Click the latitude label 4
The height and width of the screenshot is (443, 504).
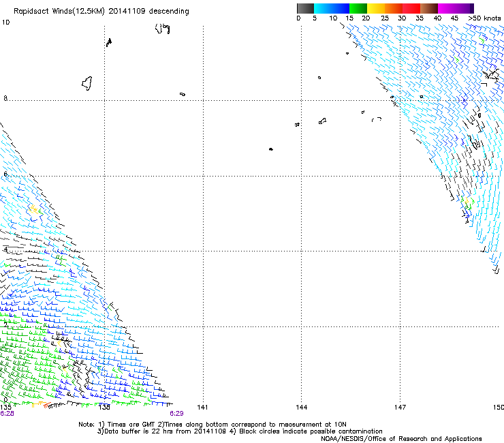coord(5,249)
